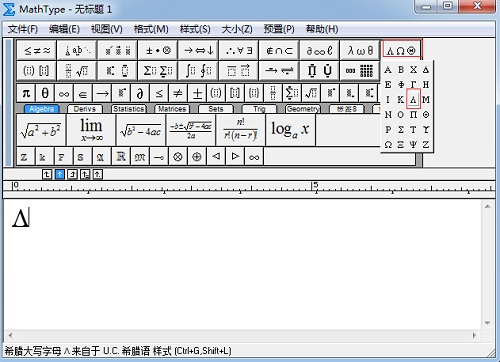Open the integral templates palette

click(x=198, y=71)
